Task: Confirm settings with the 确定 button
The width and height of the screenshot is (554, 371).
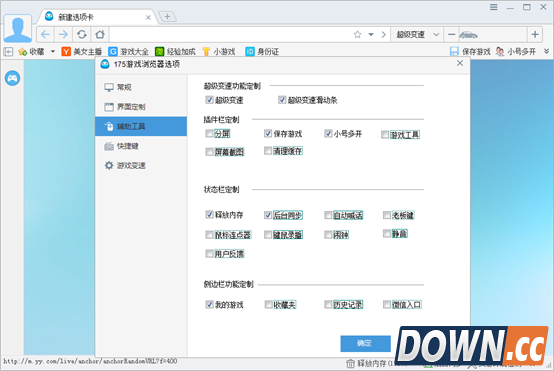Action: [365, 343]
